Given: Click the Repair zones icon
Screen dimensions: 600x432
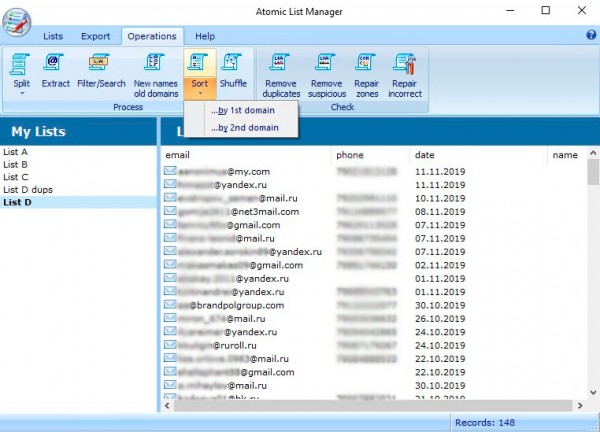Looking at the screenshot, I should click(366, 63).
